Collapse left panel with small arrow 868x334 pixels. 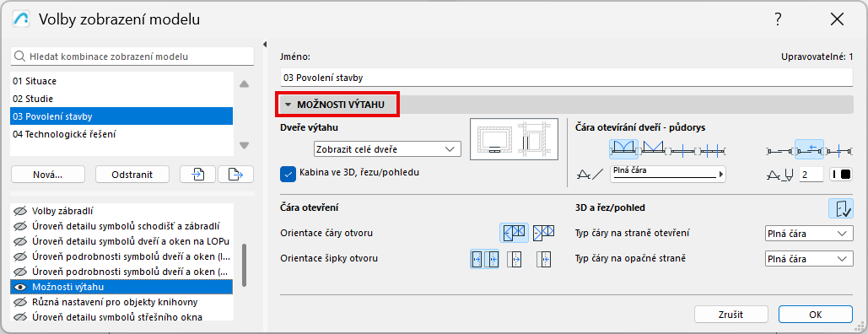[264, 44]
